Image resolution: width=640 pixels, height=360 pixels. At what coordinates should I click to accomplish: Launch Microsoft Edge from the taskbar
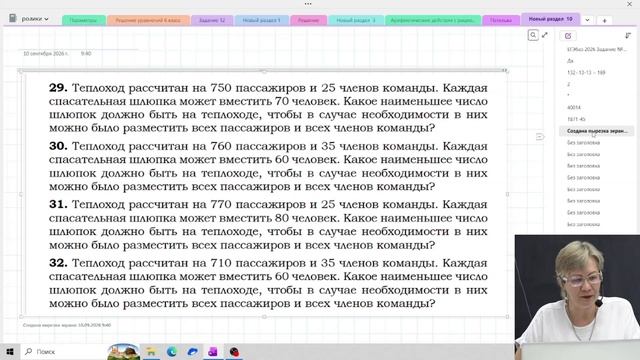[172, 351]
